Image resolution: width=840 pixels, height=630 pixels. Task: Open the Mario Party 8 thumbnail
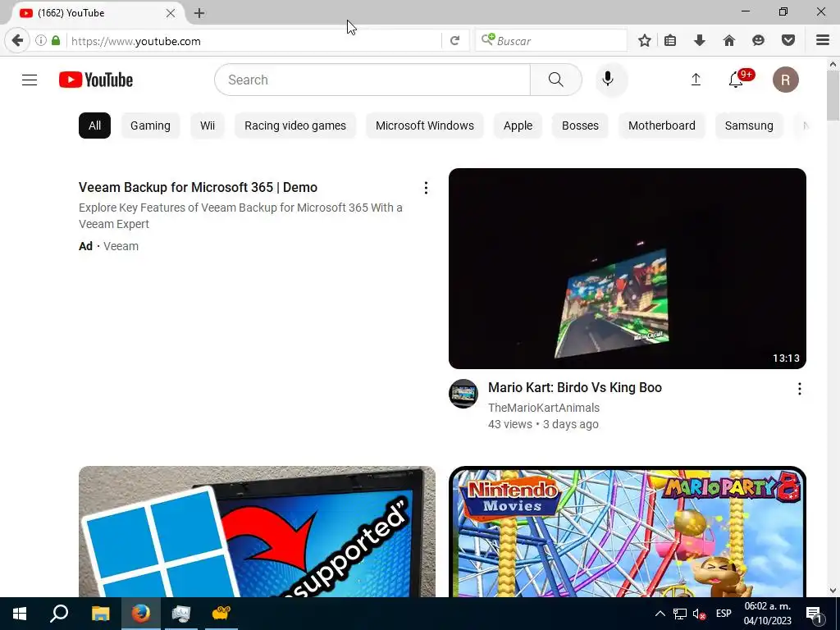tap(628, 532)
